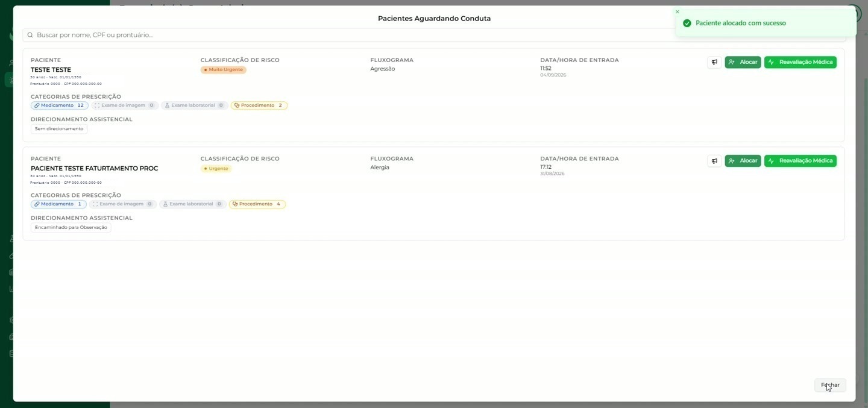Click the search magnifier icon
868x408 pixels.
(x=30, y=35)
